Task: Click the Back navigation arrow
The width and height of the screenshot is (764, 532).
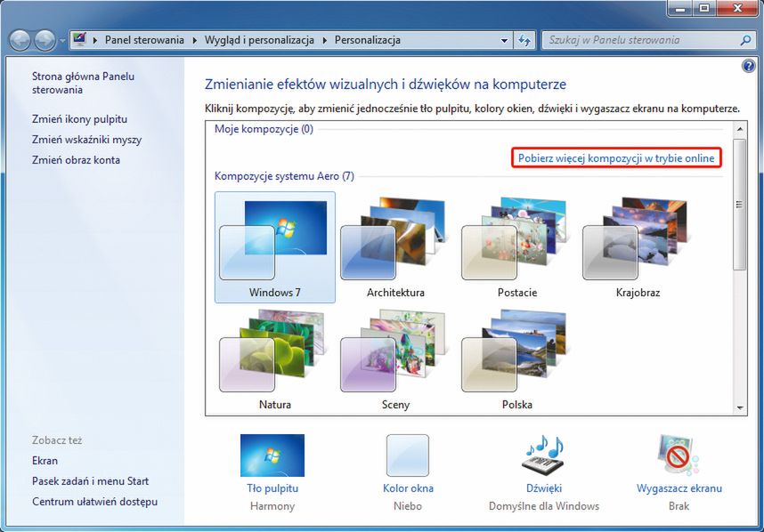Action: (x=20, y=40)
